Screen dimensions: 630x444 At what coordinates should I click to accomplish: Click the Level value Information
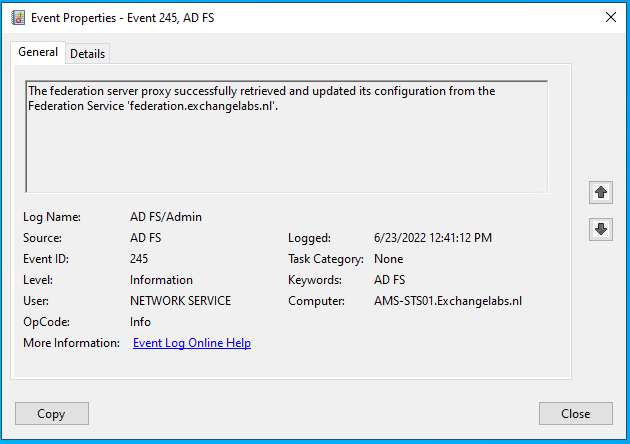pos(161,280)
